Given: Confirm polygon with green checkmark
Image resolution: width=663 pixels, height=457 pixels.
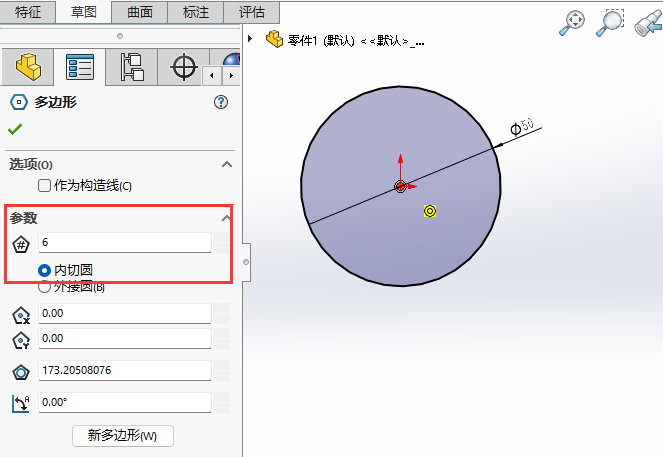Looking at the screenshot, I should click(15, 129).
